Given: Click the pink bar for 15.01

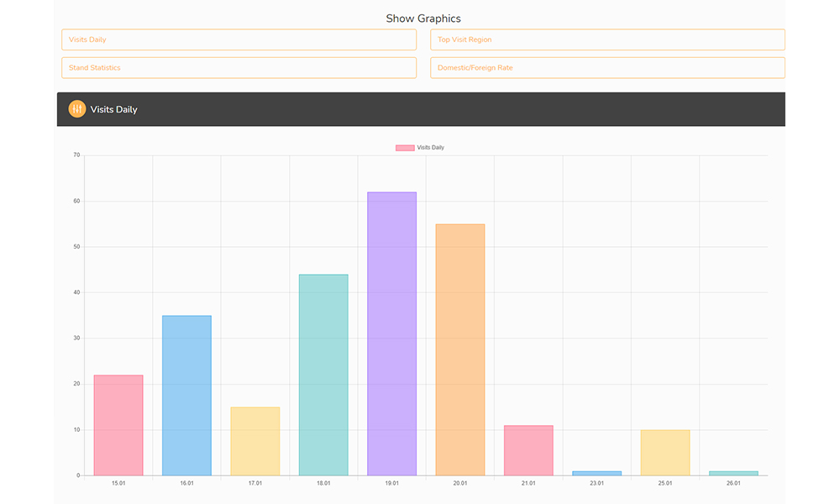Looking at the screenshot, I should [x=118, y=425].
